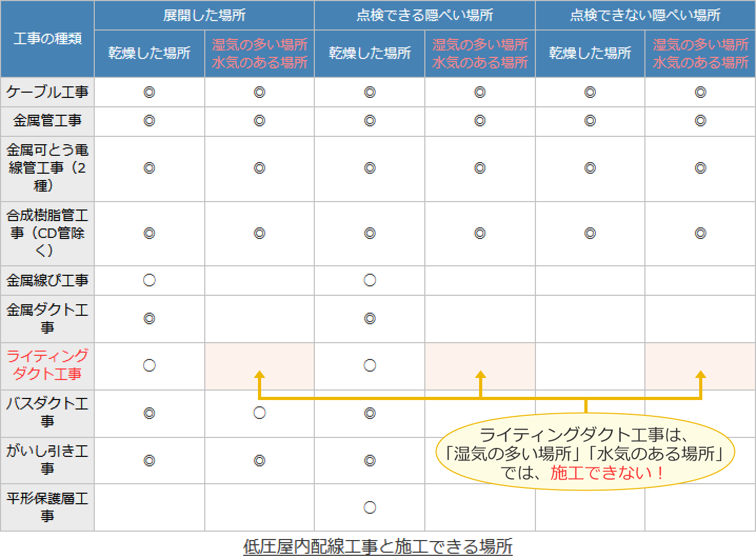
Task: Click ライティングダクト工事 circle under 展開した場所
Action: (150, 365)
